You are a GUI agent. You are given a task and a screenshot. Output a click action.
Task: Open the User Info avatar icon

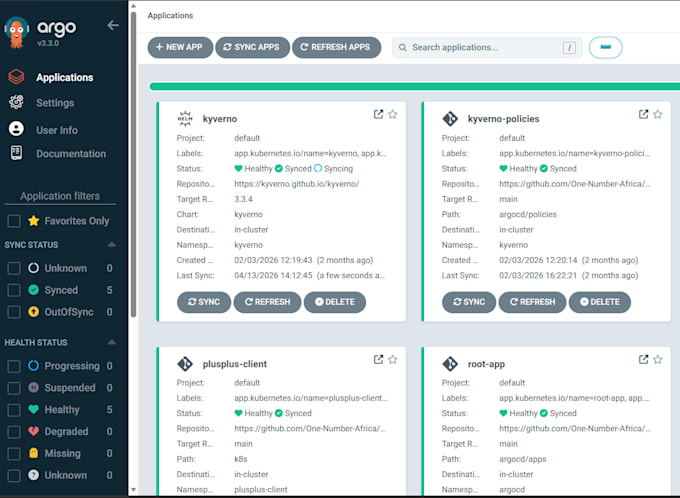click(16, 129)
